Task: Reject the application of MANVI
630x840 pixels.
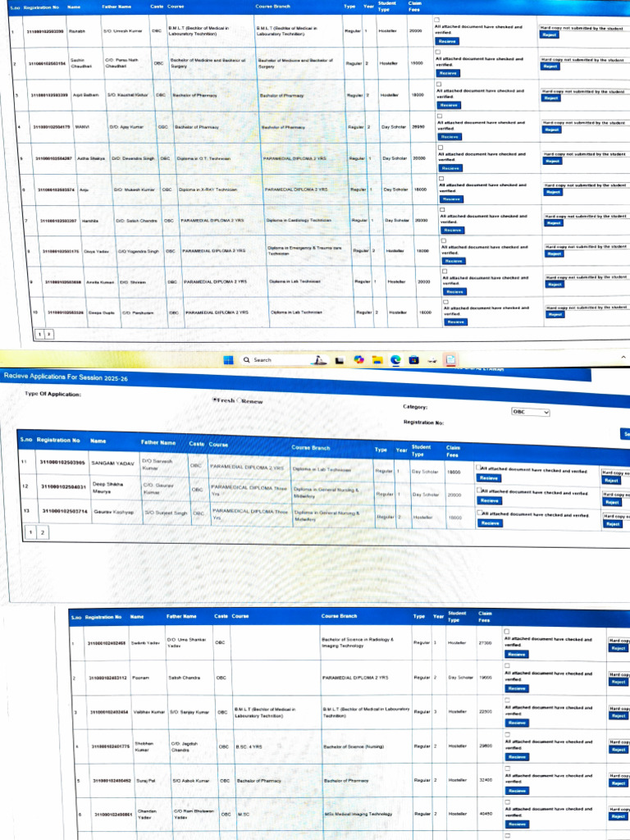Action: pyautogui.click(x=552, y=130)
